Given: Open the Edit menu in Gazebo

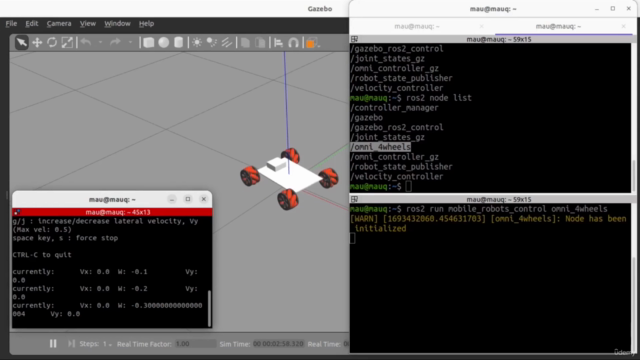Looking at the screenshot, I should coord(31,24).
